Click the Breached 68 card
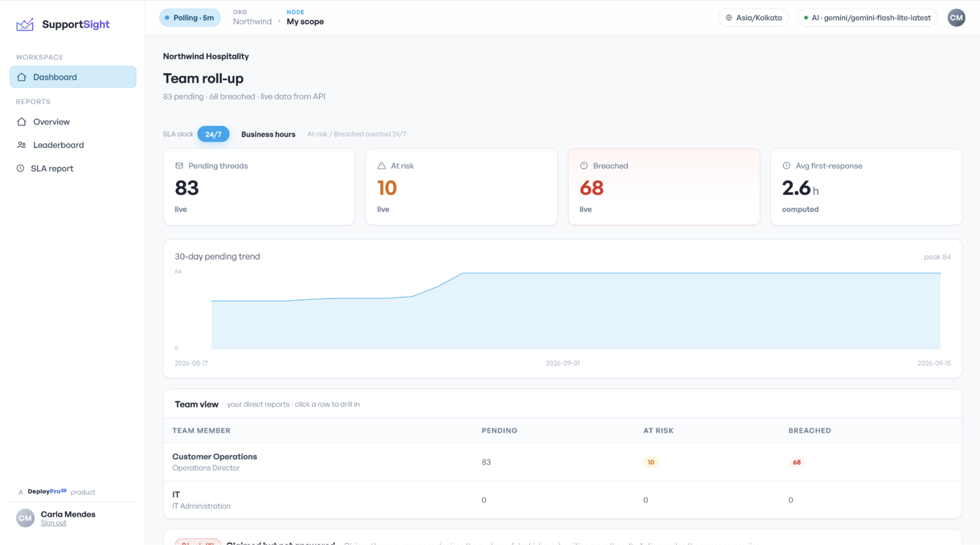Screen dimensions: 980x545 tap(664, 187)
